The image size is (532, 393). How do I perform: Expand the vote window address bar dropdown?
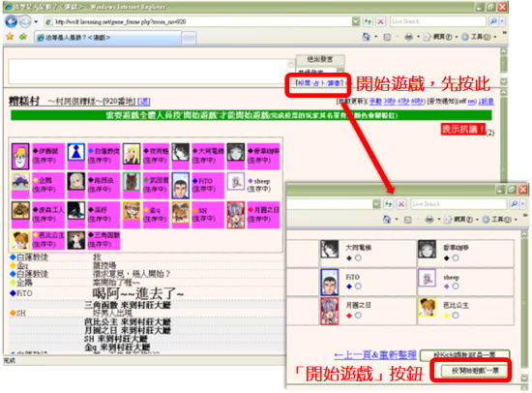tap(376, 204)
